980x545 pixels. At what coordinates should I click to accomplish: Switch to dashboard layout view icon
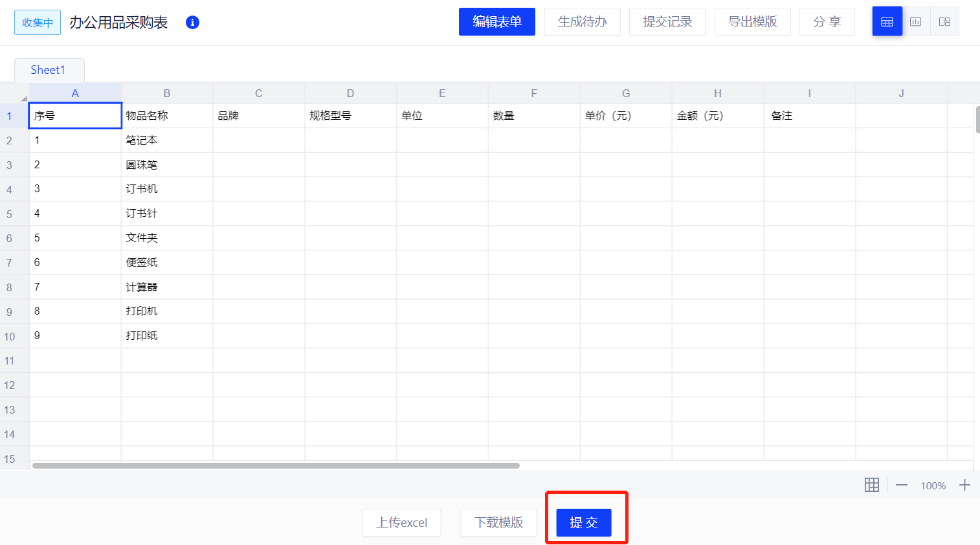[x=944, y=22]
